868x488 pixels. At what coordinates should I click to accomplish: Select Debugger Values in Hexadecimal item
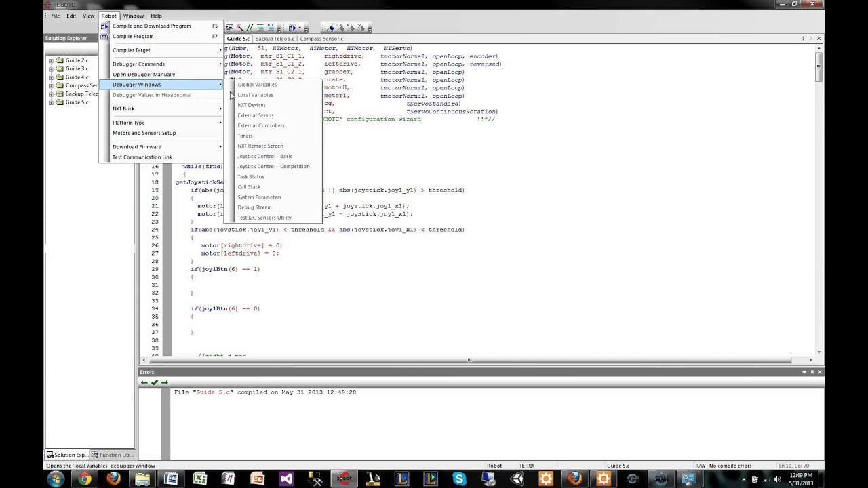coord(161,95)
